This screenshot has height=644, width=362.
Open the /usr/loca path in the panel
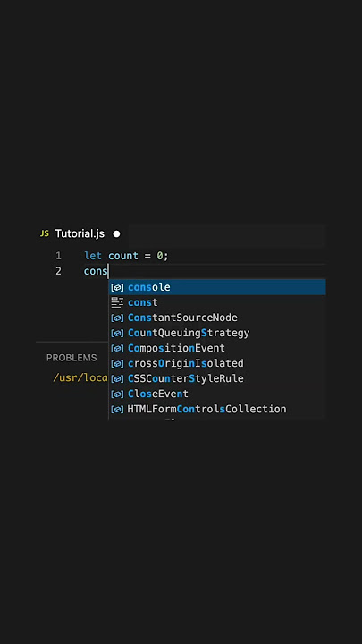(80, 377)
